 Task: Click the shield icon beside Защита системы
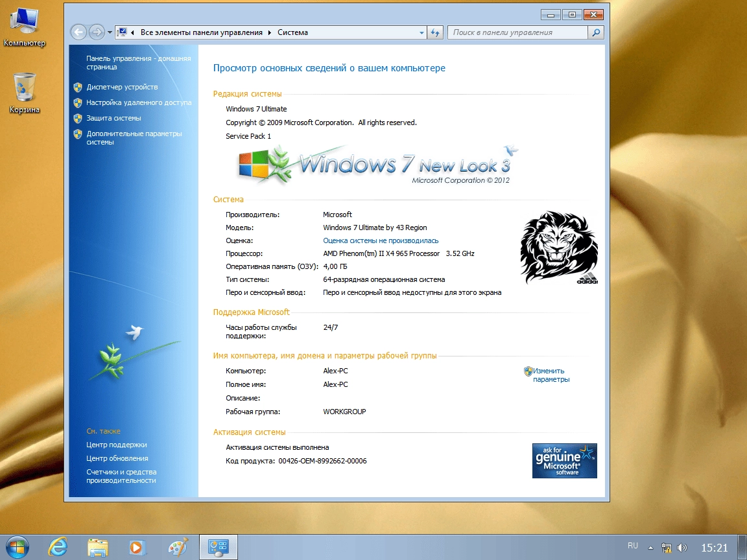(78, 118)
